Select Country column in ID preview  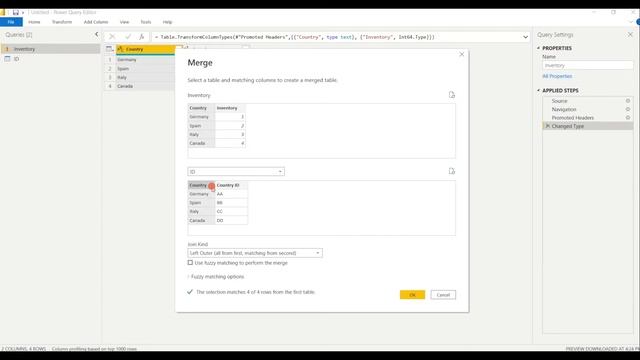pos(201,185)
